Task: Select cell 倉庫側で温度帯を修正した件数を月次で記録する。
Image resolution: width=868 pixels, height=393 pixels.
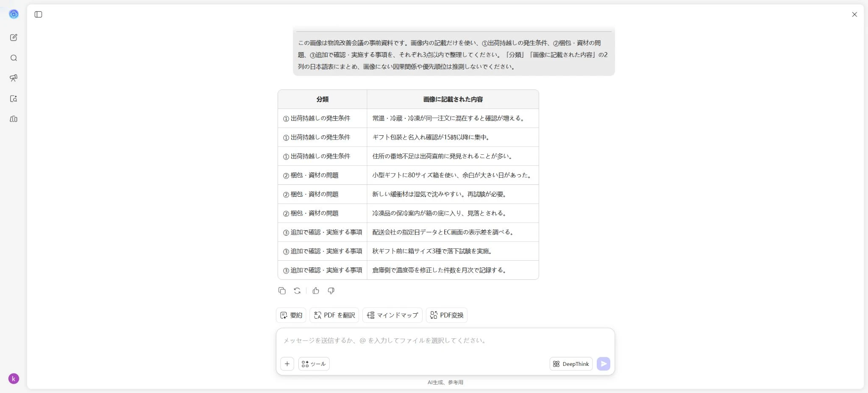Action: click(453, 270)
